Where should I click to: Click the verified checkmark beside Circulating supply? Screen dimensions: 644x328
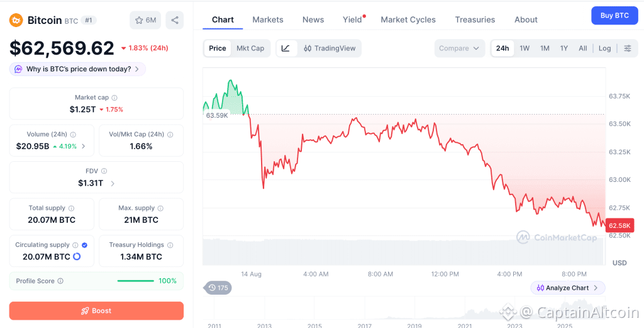tap(85, 245)
